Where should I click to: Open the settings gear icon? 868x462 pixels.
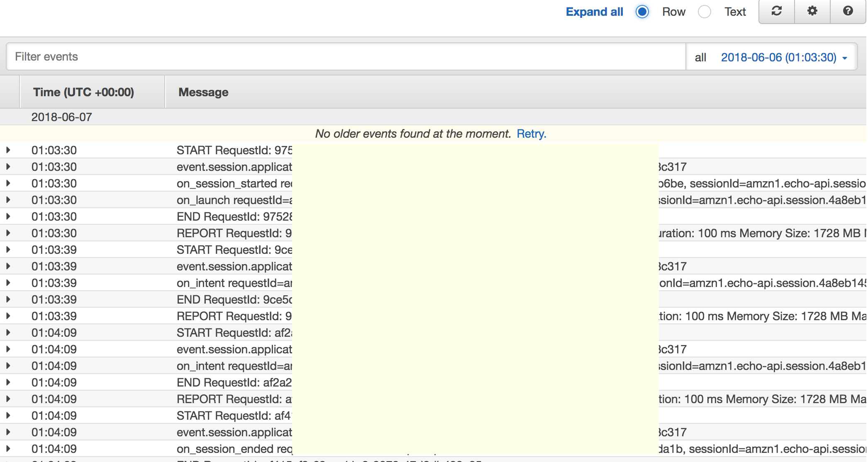click(812, 11)
